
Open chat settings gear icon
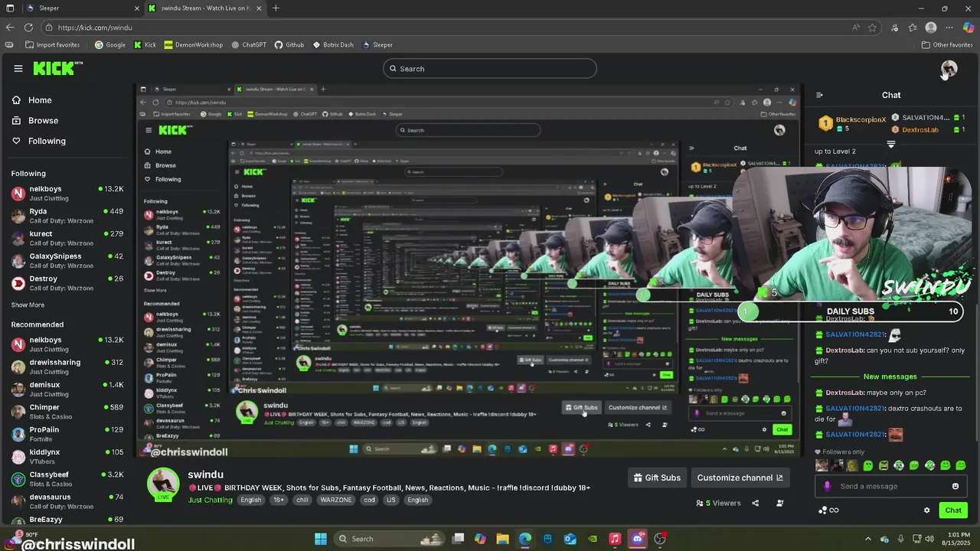pos(926,510)
